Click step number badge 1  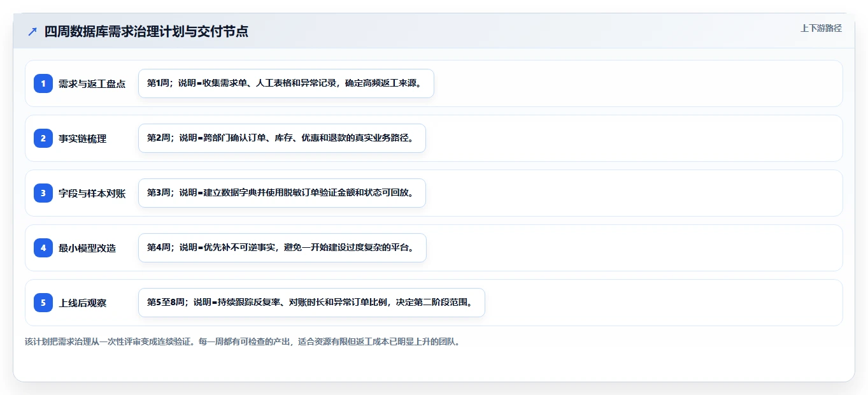[43, 83]
